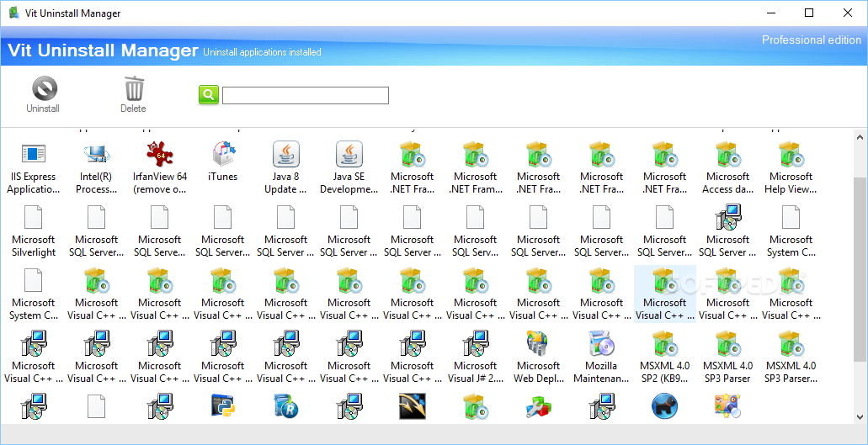Click the green search magnifier button
Screen dimensions: 868x445
(209, 95)
